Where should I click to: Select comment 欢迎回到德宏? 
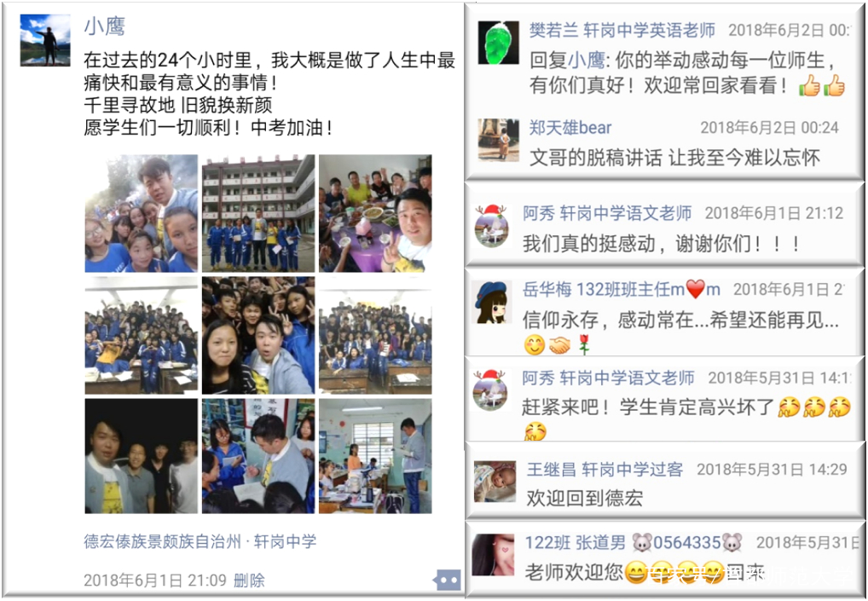pos(585,498)
